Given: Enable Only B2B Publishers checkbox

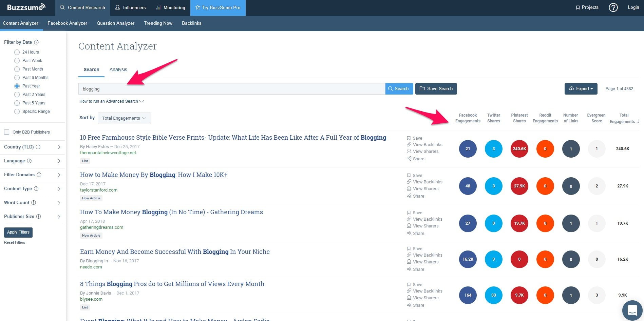Looking at the screenshot, I should pyautogui.click(x=6, y=132).
